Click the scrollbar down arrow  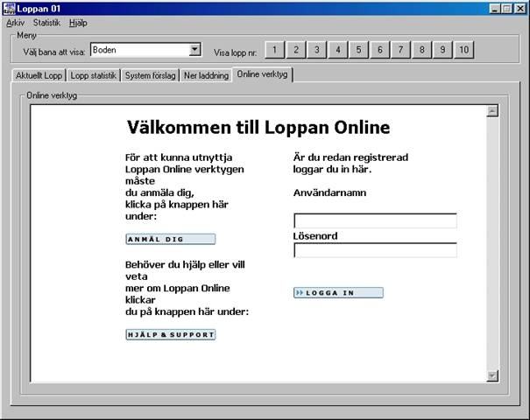pyautogui.click(x=492, y=375)
